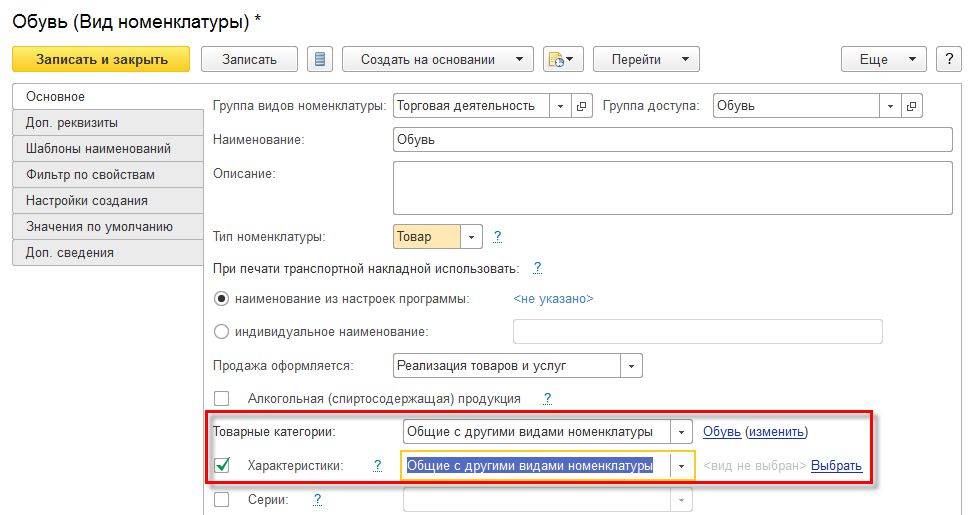The image size is (979, 515).
Task: Open the document-with-clock icon dropdown in toolbar
Action: [563, 59]
